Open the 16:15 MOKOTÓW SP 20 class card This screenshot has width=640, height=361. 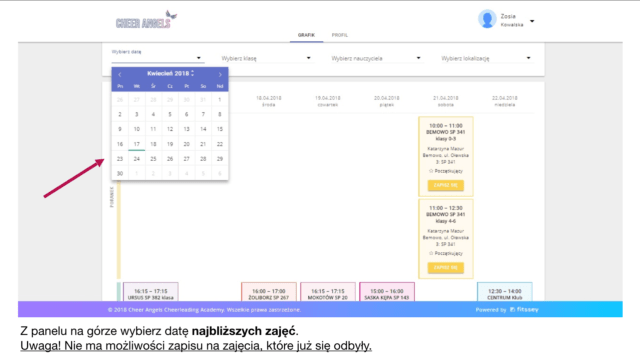coord(328,292)
